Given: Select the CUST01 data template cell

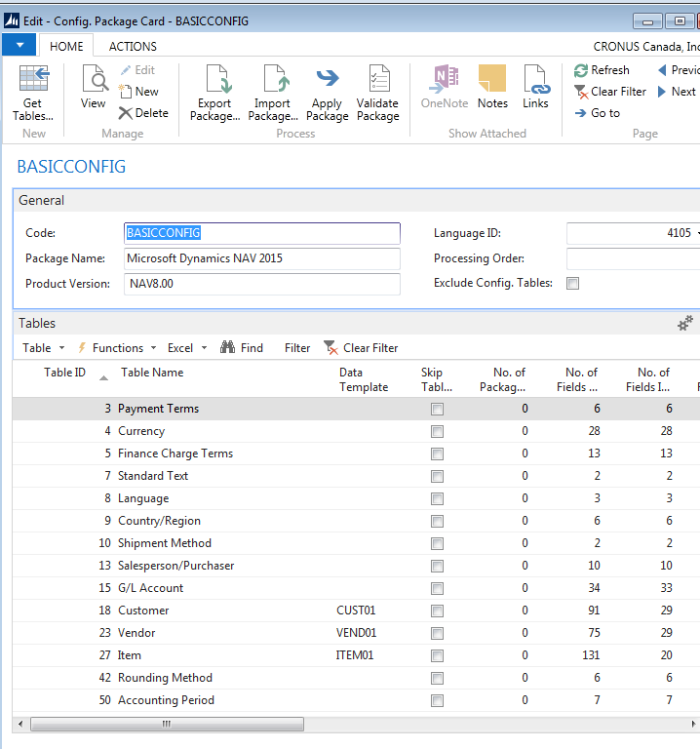Looking at the screenshot, I should [356, 611].
